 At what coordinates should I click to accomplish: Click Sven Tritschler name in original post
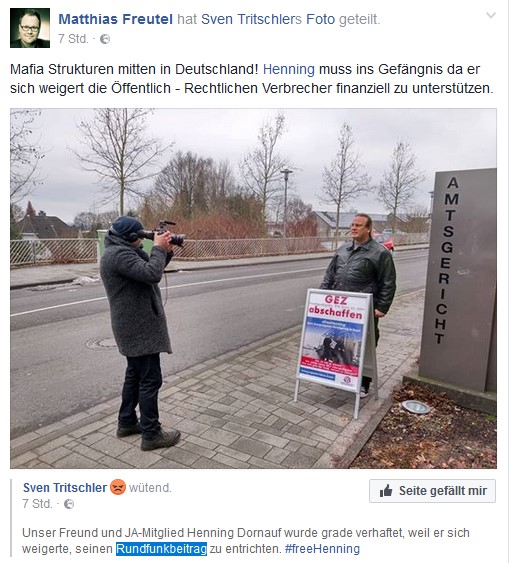65,488
